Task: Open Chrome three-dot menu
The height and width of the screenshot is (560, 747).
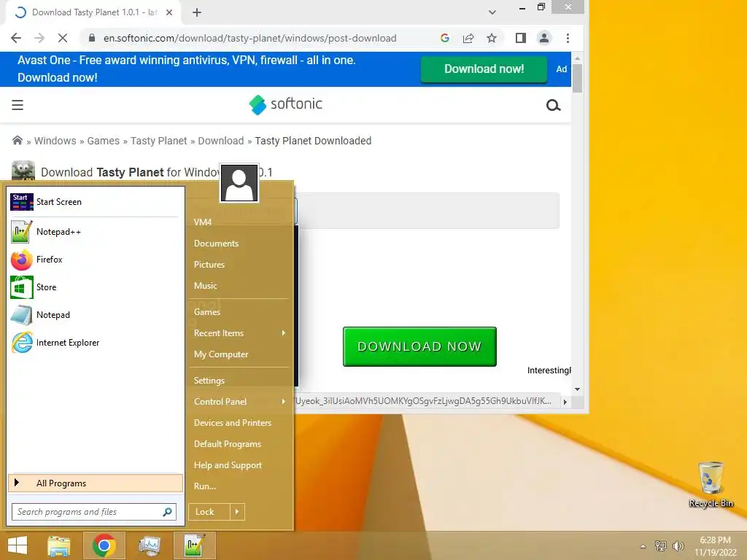Action: (568, 38)
